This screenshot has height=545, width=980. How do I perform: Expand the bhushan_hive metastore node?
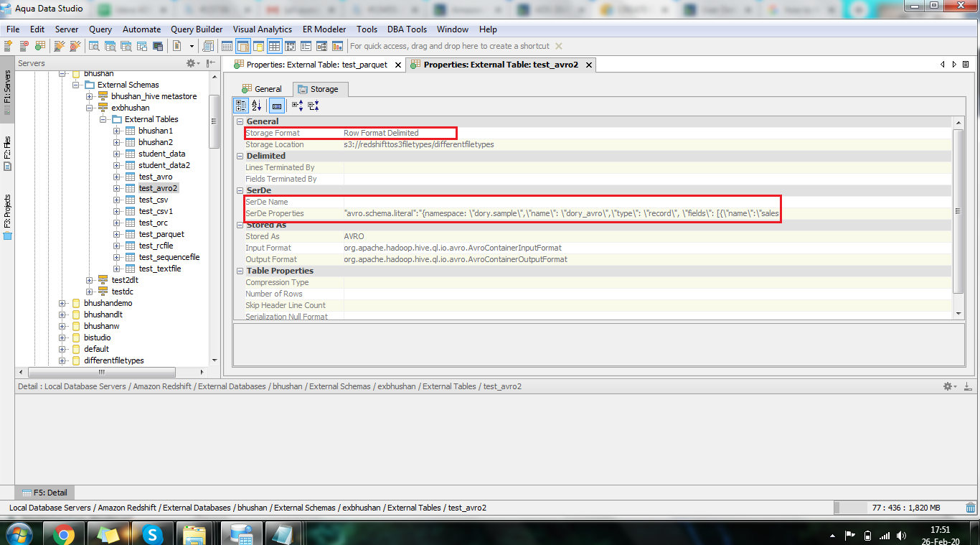[90, 96]
